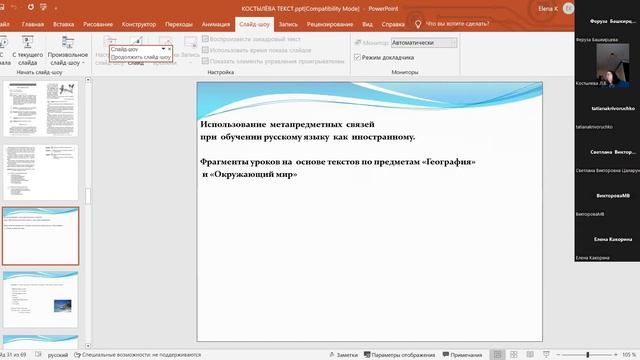The height and width of the screenshot is (360, 640).
Task: Switch to the Рисование tab
Action: (x=98, y=24)
